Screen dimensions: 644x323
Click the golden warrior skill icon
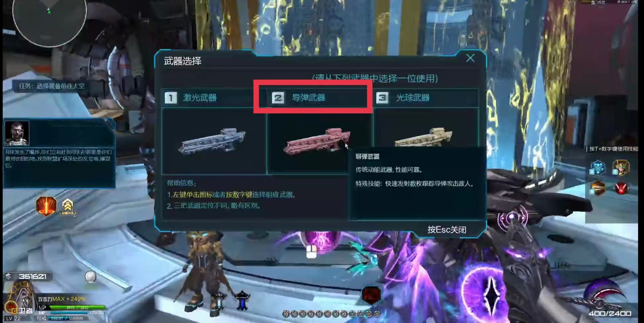621,168
